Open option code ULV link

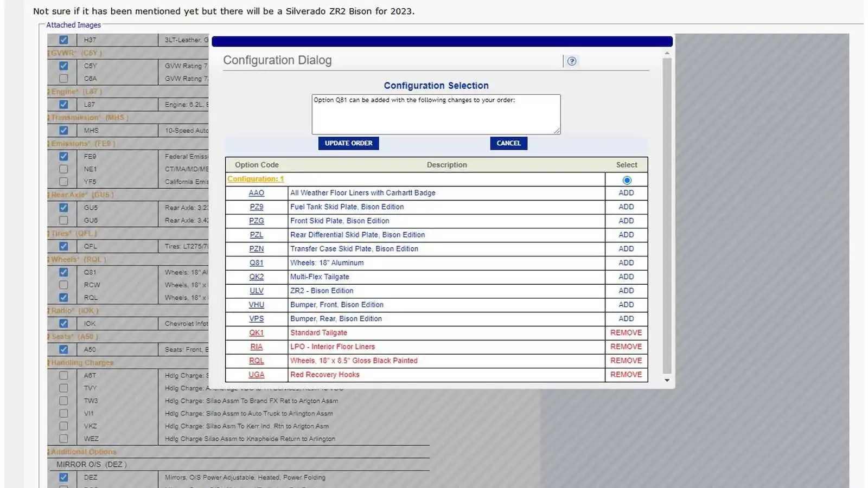tap(256, 291)
